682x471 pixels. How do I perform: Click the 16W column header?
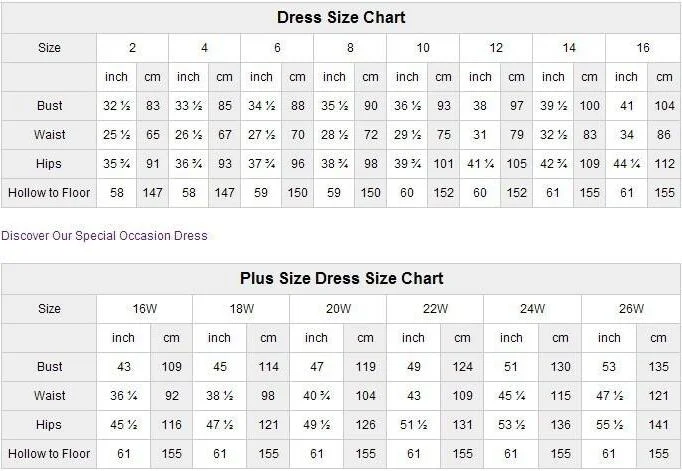click(145, 309)
